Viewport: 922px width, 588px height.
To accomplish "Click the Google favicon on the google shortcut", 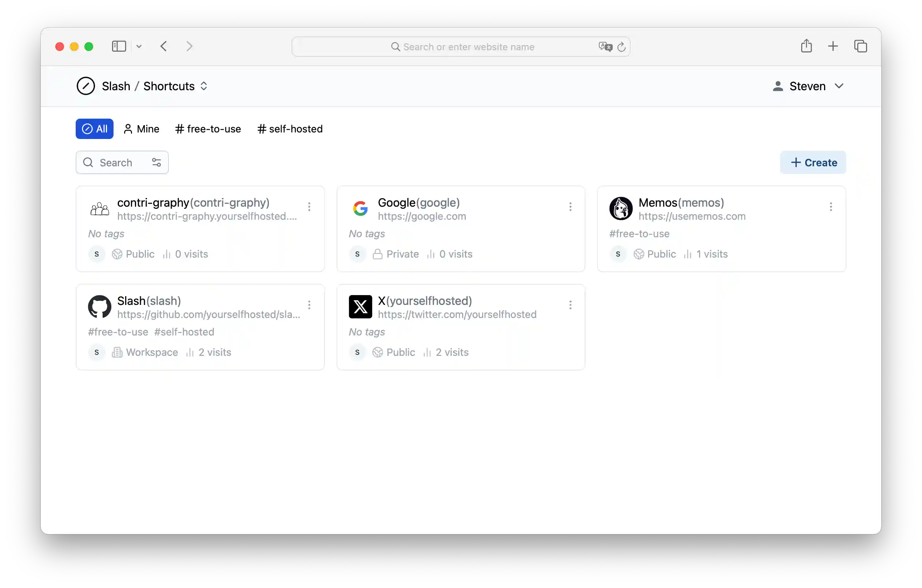I will pyautogui.click(x=360, y=208).
